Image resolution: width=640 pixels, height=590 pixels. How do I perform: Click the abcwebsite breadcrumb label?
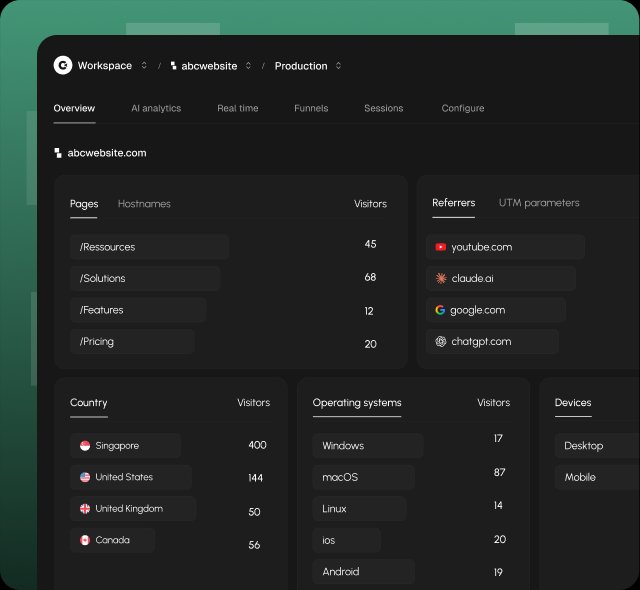tap(209, 66)
